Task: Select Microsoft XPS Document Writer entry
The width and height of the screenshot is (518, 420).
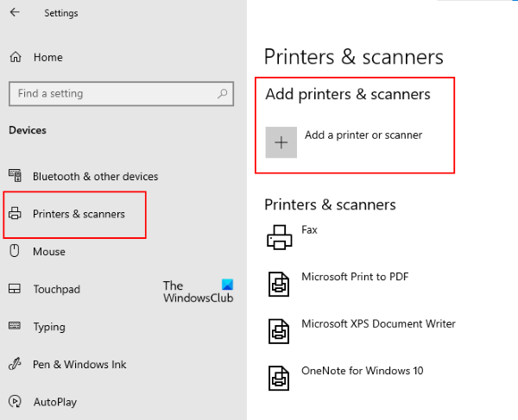Action: pyautogui.click(x=379, y=324)
